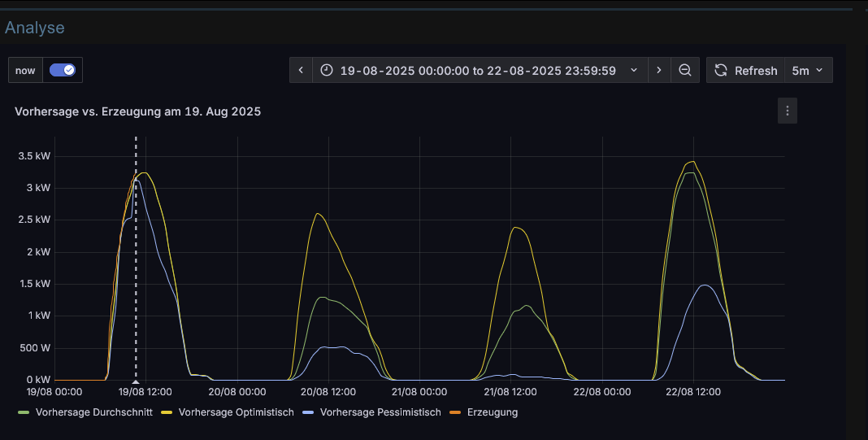The width and height of the screenshot is (868, 440).
Task: Open the panel menu with three dots
Action: coord(788,111)
